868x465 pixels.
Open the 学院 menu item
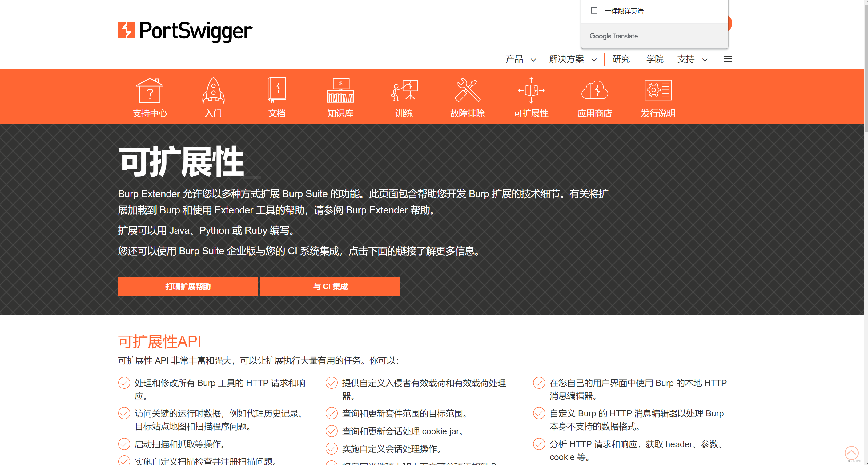pos(654,59)
